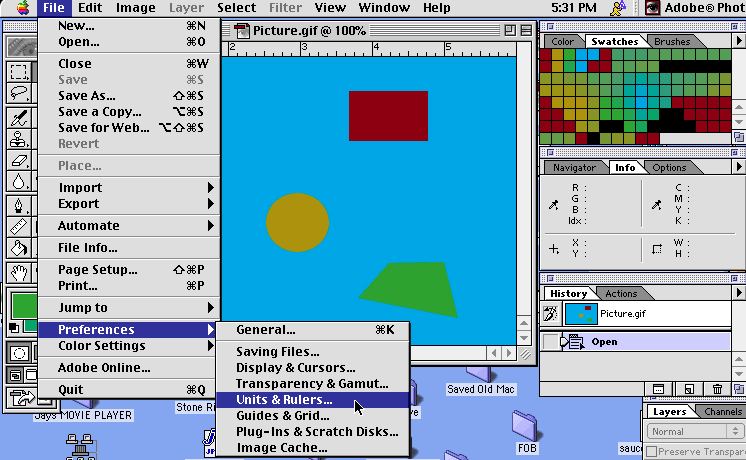This screenshot has width=746, height=460.
Task: Click the document's horizontal scroll right arrow
Action: (509, 353)
